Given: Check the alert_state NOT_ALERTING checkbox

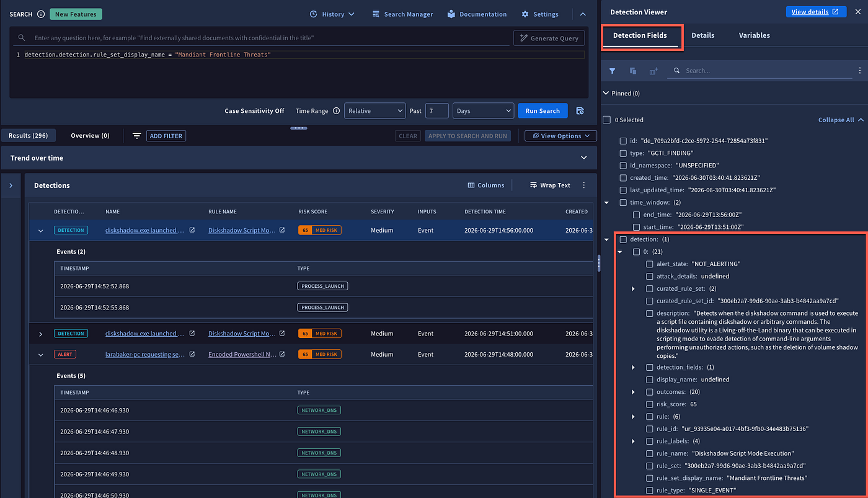Looking at the screenshot, I should click(650, 264).
